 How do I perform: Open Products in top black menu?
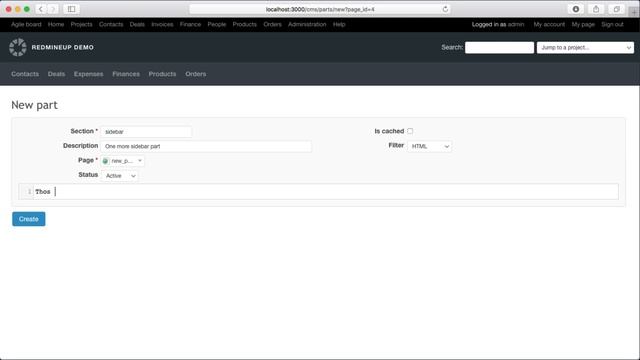(x=244, y=24)
